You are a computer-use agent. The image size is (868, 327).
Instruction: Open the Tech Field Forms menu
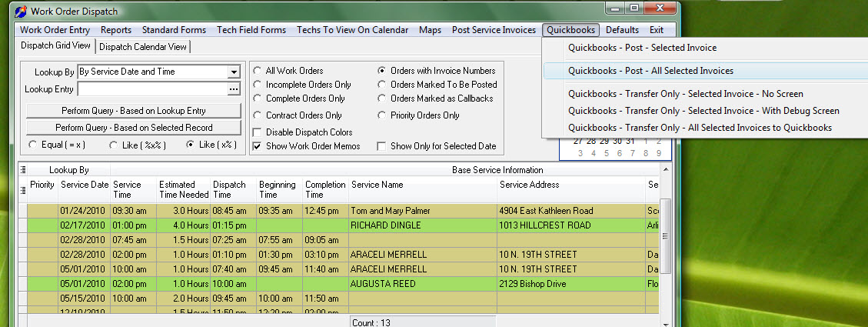(251, 30)
